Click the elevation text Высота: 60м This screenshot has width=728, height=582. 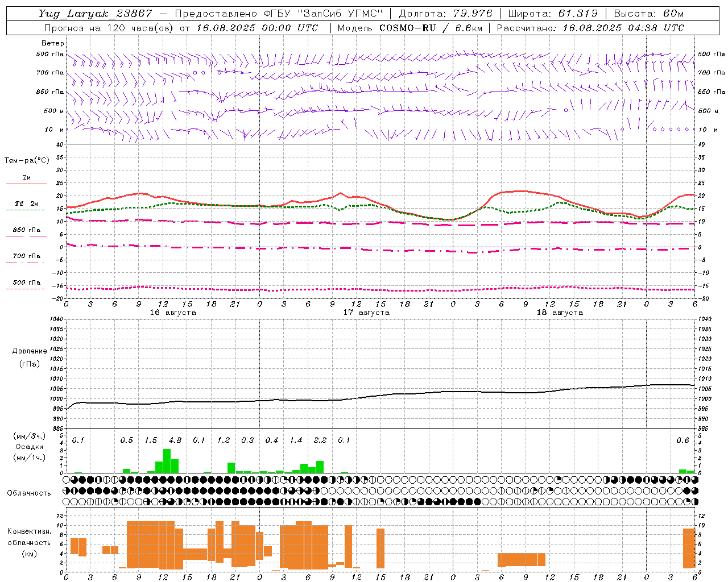pyautogui.click(x=648, y=14)
